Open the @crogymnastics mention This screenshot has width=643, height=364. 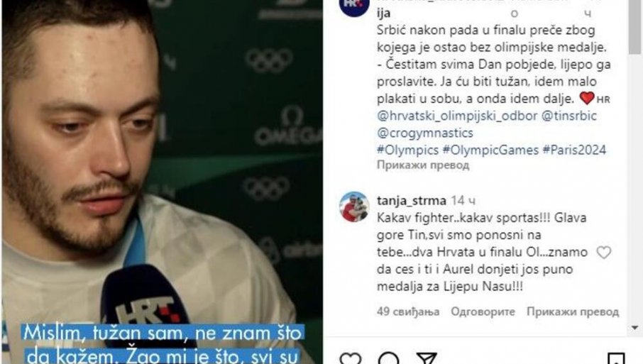(x=425, y=133)
